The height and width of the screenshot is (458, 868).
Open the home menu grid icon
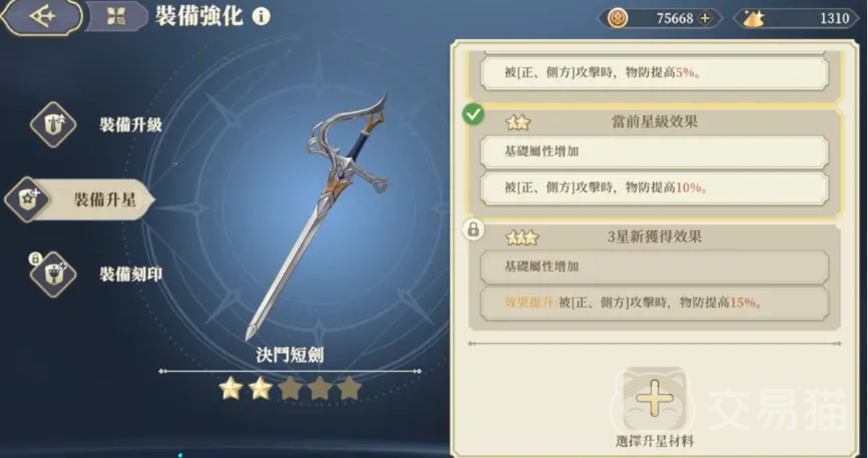pos(116,17)
